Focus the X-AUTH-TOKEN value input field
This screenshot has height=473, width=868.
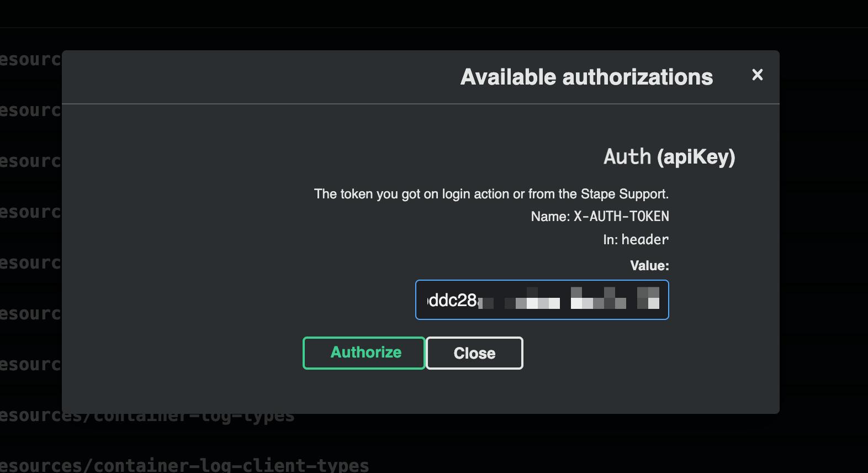tap(542, 300)
